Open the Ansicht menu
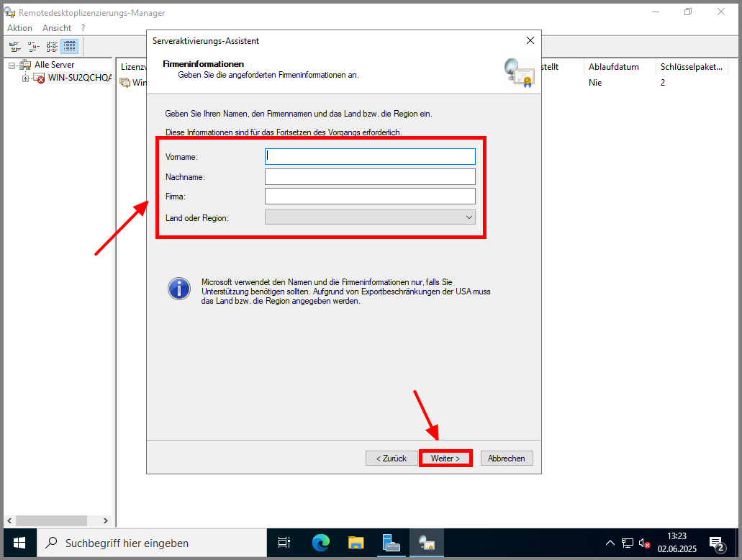The image size is (742, 560). [x=57, y=27]
